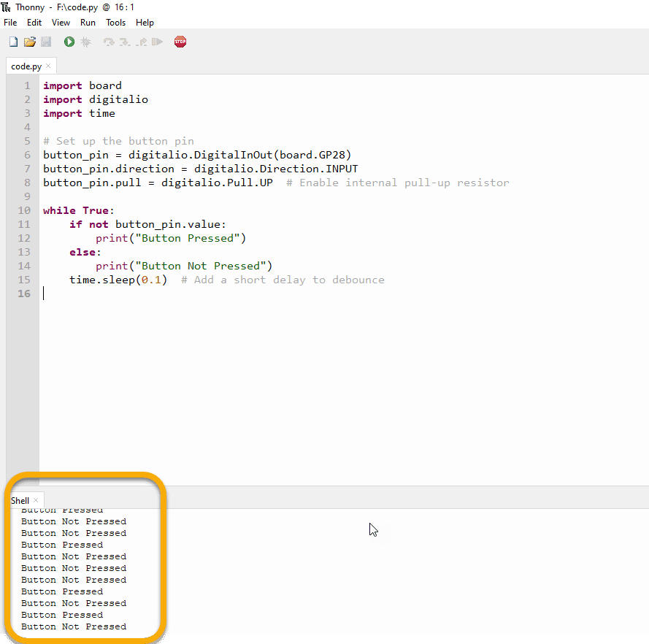Run current script with green play button
The width and height of the screenshot is (649, 644).
[69, 42]
